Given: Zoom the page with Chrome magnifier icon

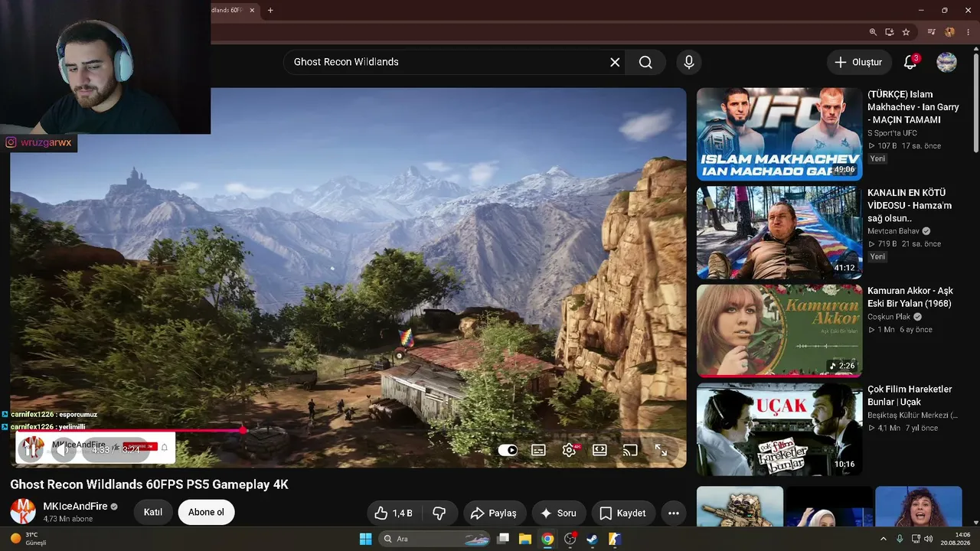Looking at the screenshot, I should point(873,32).
